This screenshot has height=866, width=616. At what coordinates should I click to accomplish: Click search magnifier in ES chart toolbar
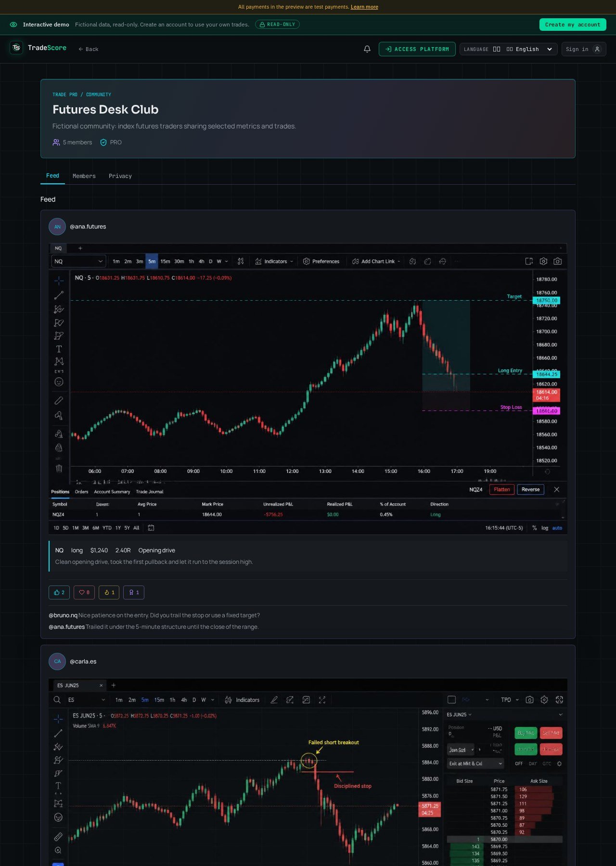pyautogui.click(x=57, y=700)
